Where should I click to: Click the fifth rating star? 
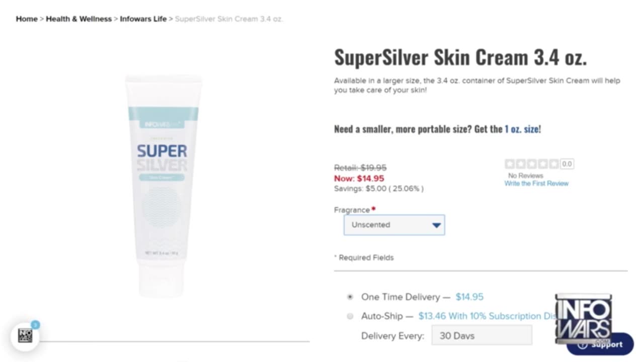[553, 164]
